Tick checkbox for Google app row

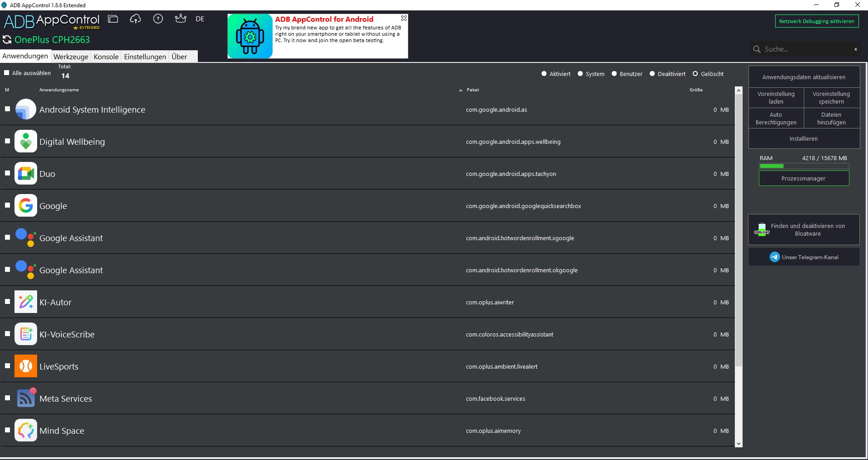pyautogui.click(x=7, y=205)
